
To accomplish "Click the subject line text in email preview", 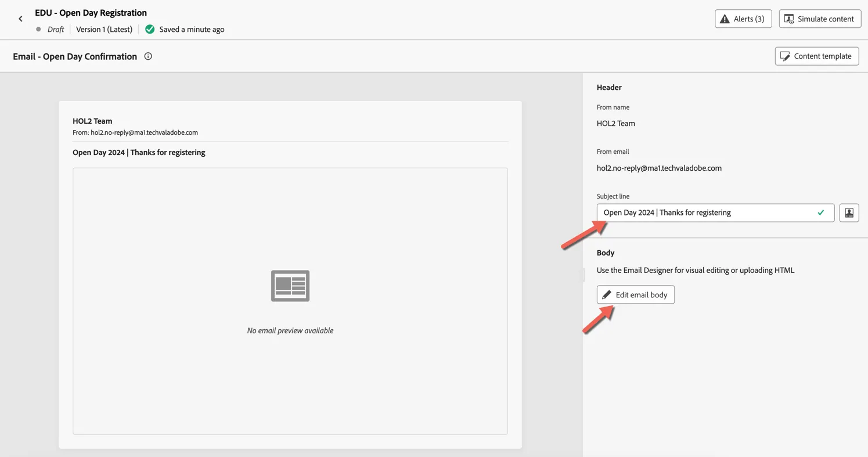I will click(x=139, y=152).
